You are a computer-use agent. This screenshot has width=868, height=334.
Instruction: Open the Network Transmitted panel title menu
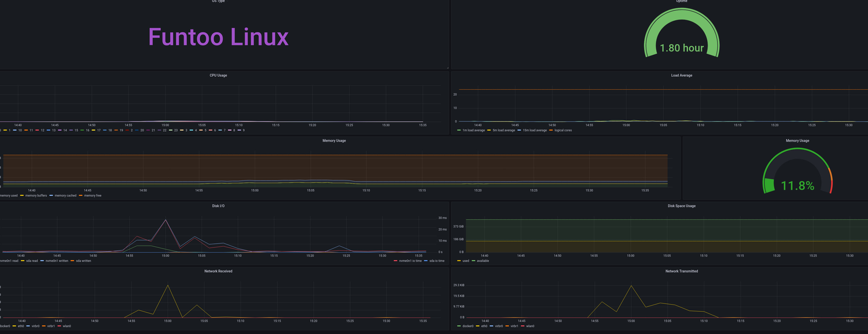click(x=682, y=271)
